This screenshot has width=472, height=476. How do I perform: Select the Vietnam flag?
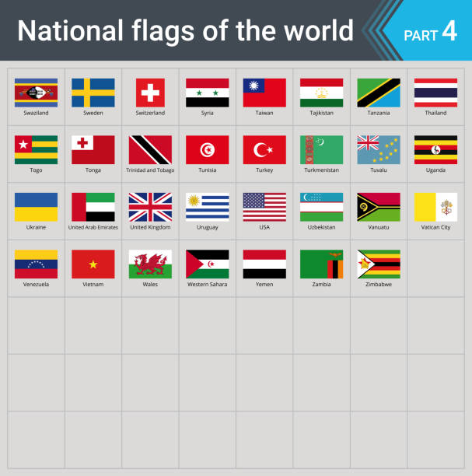click(x=93, y=264)
